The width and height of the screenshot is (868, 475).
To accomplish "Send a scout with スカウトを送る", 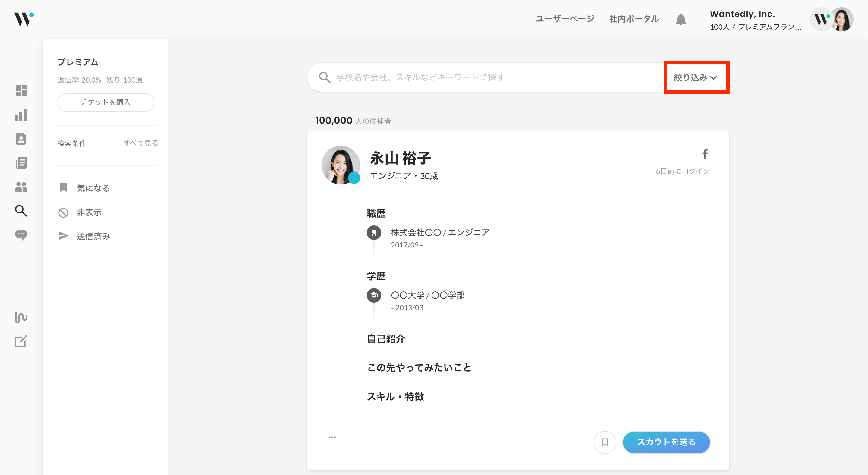I will pyautogui.click(x=666, y=442).
